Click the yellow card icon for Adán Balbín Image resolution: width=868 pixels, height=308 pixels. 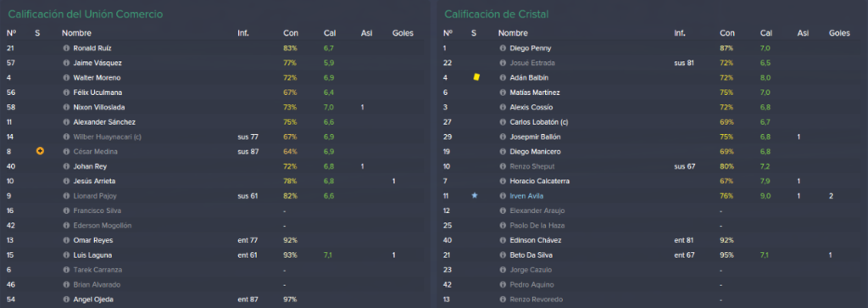[476, 77]
